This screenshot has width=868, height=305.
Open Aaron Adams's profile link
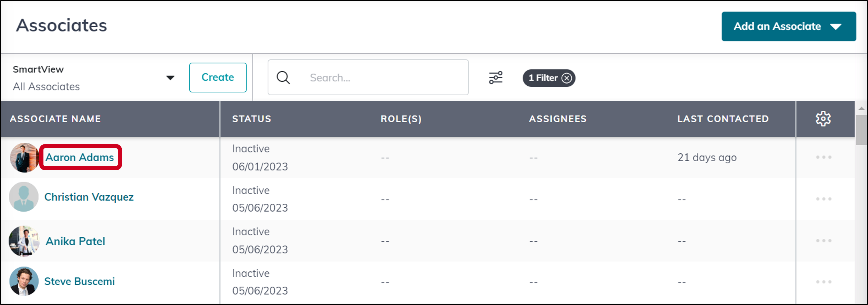coord(79,157)
